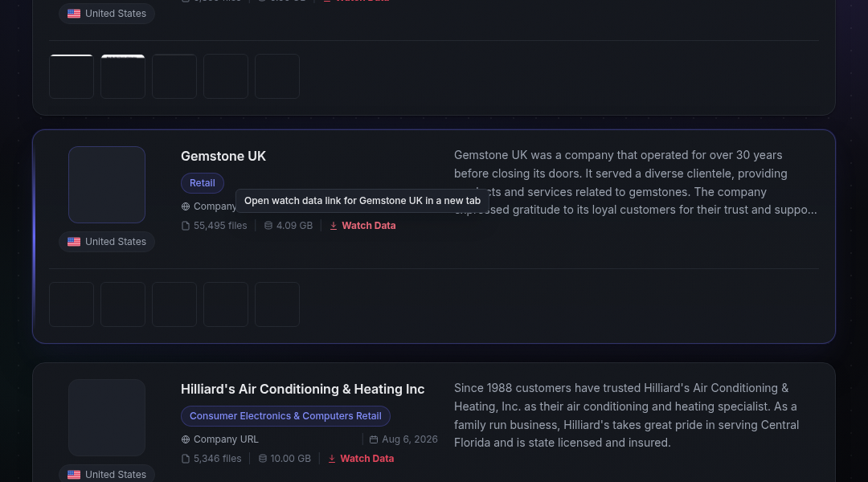Click the 55,495 files text
Image resolution: width=868 pixels, height=482 pixels.
click(220, 226)
